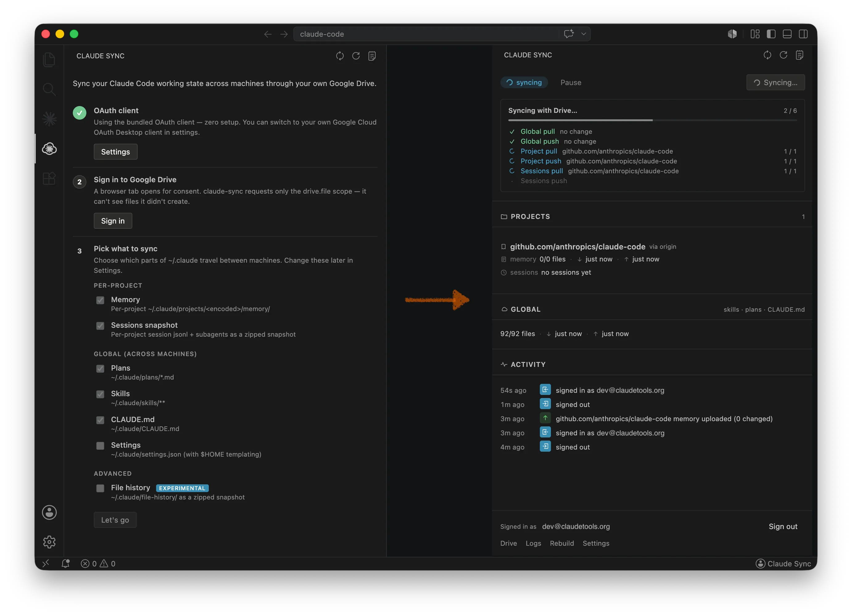Open the Customize Layout icon
Viewport: 852px width, 616px height.
point(755,34)
